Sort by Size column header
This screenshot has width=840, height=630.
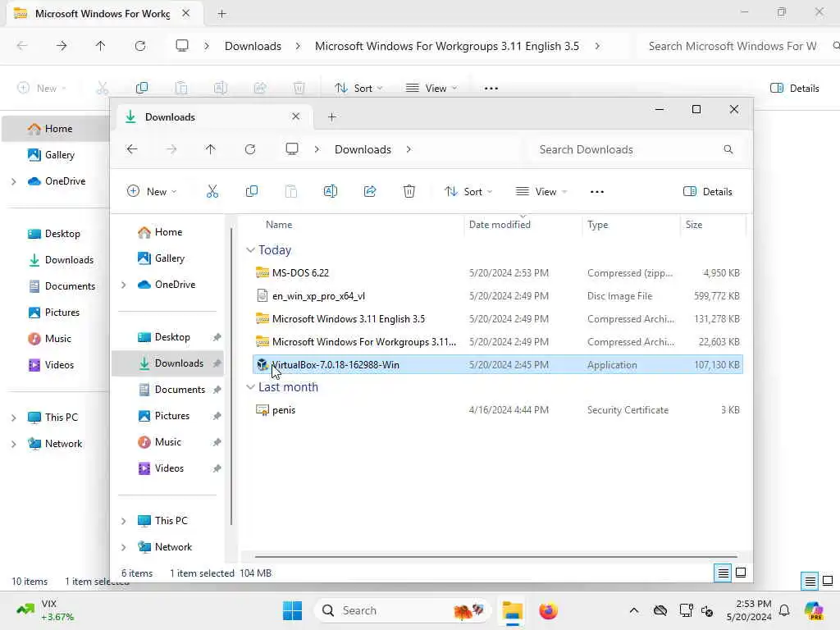(x=694, y=225)
